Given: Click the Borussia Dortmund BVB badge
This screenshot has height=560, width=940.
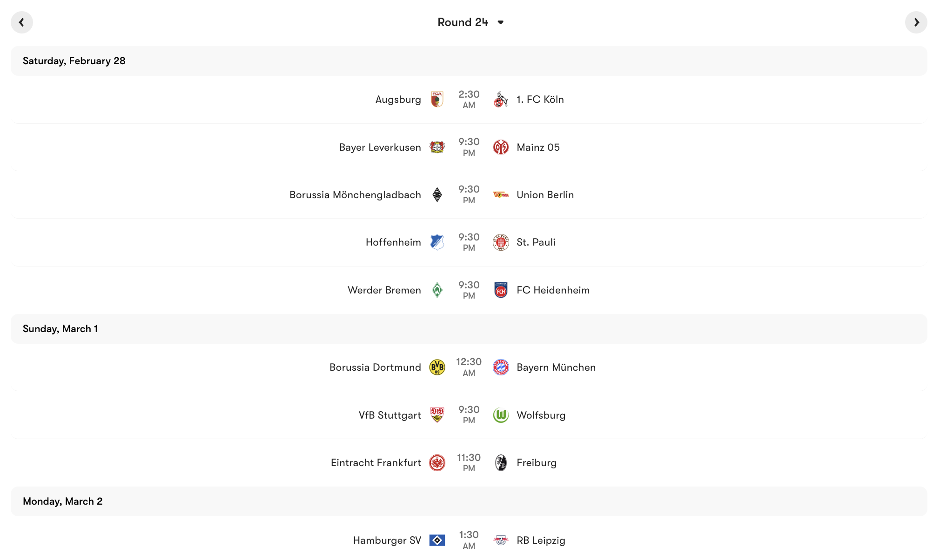Looking at the screenshot, I should point(438,367).
